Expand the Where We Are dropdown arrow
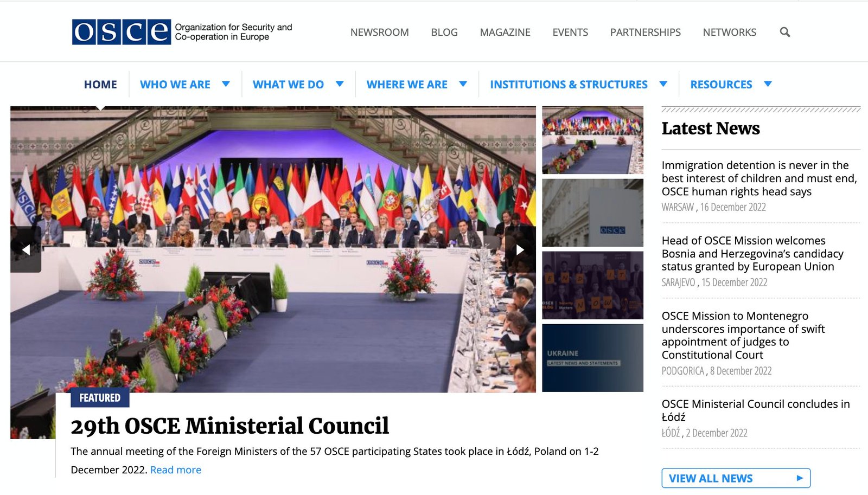Image resolution: width=868 pixels, height=495 pixels. (463, 84)
